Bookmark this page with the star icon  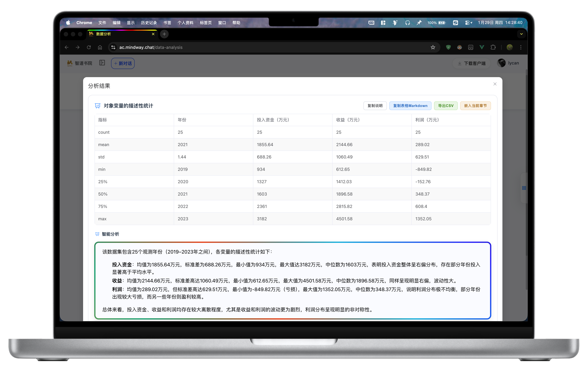[433, 47]
